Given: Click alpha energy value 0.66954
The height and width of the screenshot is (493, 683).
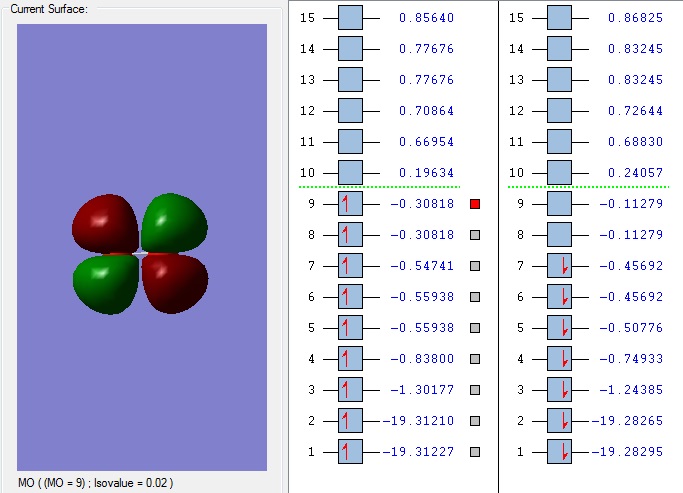Looking at the screenshot, I should (x=426, y=142).
